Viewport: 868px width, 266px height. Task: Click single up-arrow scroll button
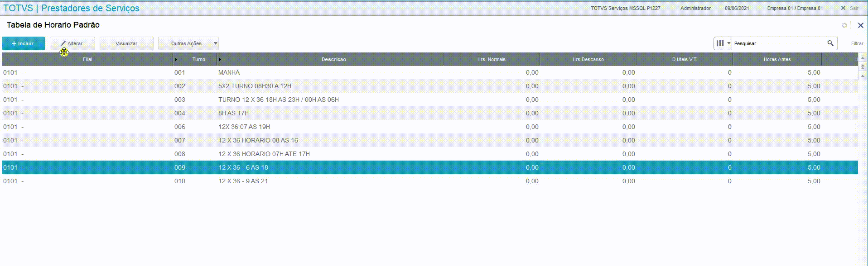coord(863,75)
